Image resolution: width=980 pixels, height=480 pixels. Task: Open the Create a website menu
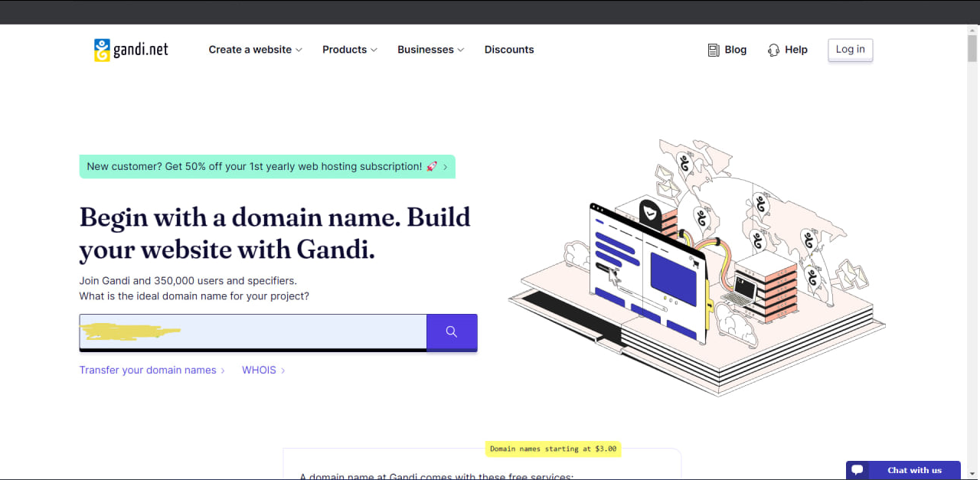point(256,50)
